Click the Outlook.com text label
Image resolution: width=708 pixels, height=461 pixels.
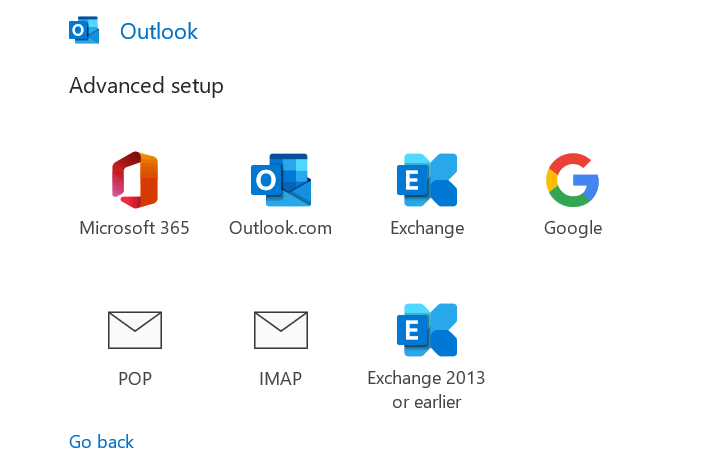point(280,228)
